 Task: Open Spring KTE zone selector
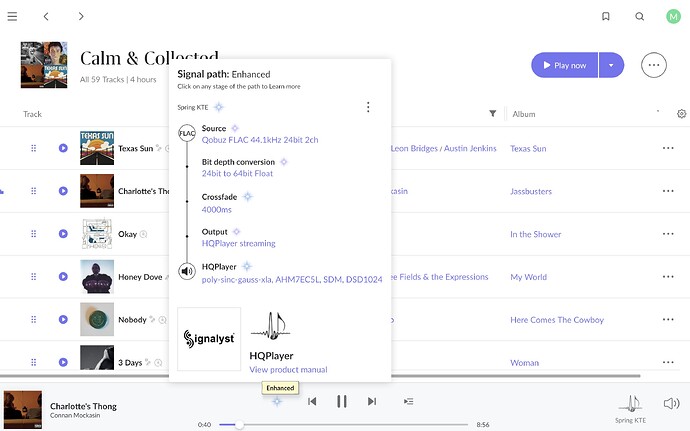[x=631, y=409]
